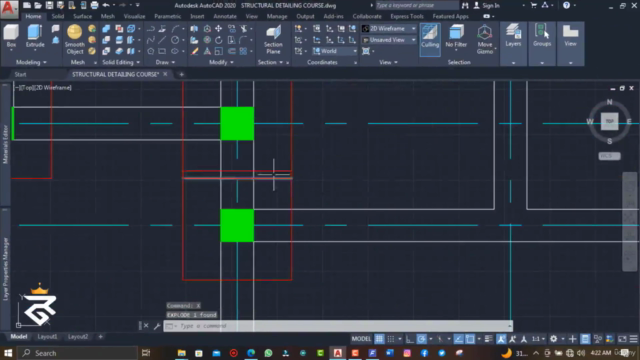The image size is (640, 360).
Task: Open the Express Tools ribbon tab
Action: (x=407, y=16)
